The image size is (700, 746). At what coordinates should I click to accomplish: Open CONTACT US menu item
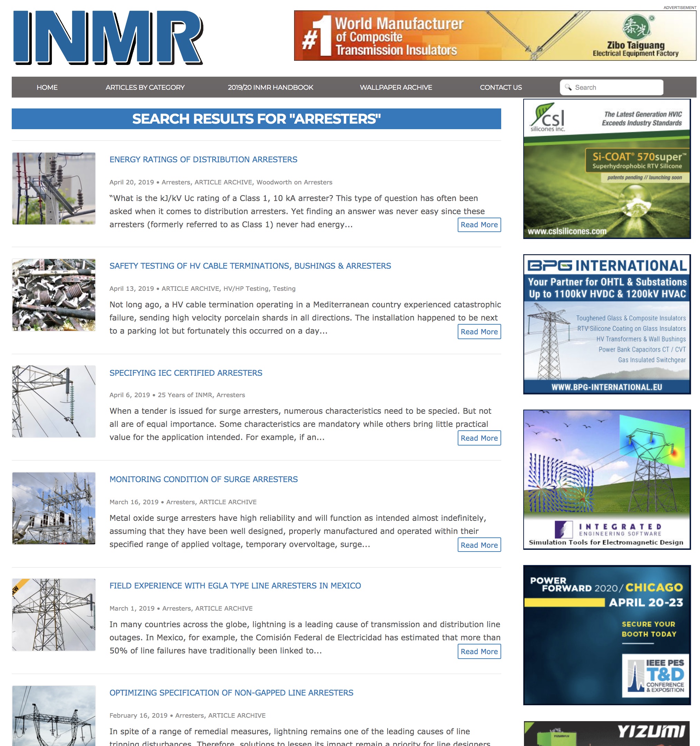point(501,87)
